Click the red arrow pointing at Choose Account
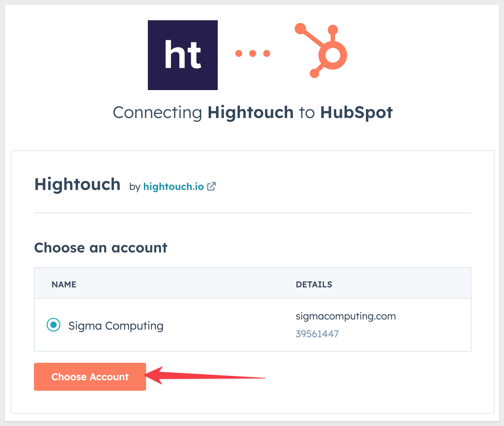The height and width of the screenshot is (426, 504). pyautogui.click(x=205, y=376)
